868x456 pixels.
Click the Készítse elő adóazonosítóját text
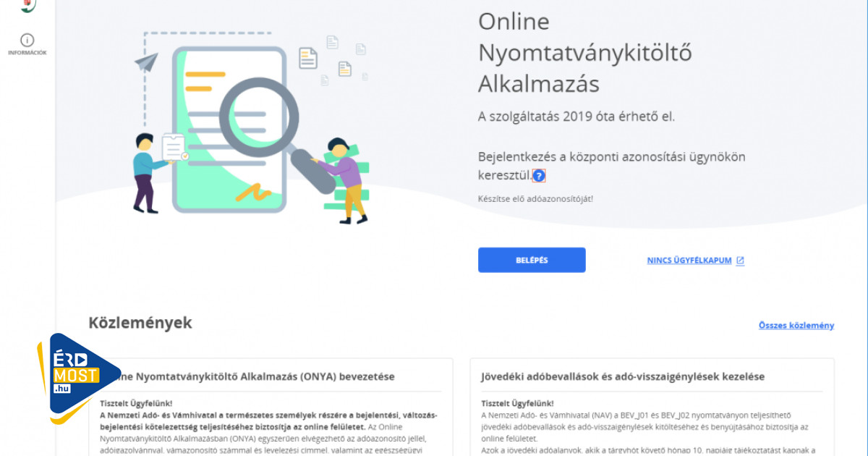tap(535, 198)
